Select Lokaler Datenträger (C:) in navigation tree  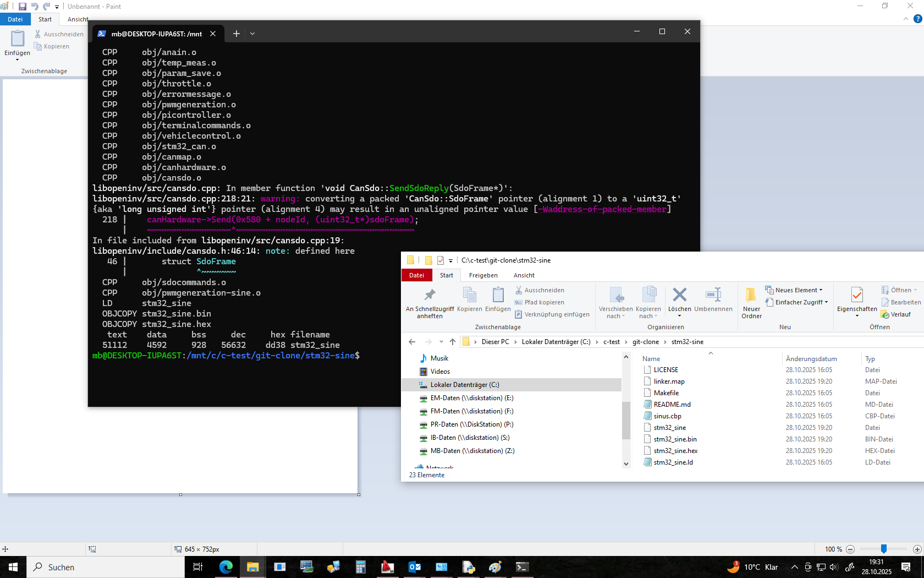pos(465,385)
